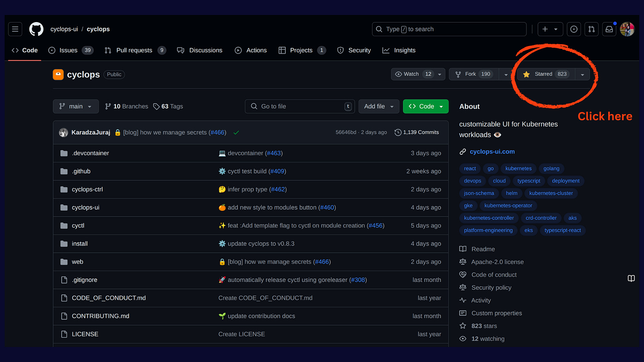Screen dimensions: 644x362
Task: Expand the Add file dropdown
Action: point(379,107)
